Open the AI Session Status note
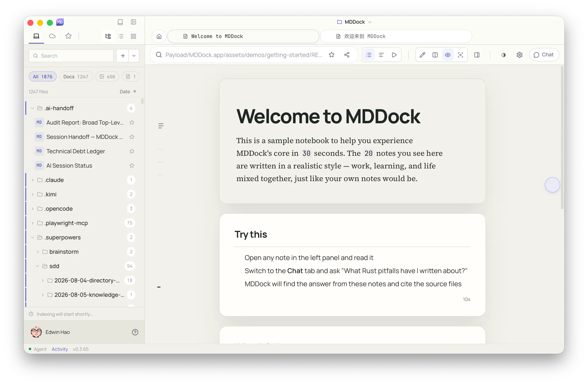 pyautogui.click(x=69, y=165)
